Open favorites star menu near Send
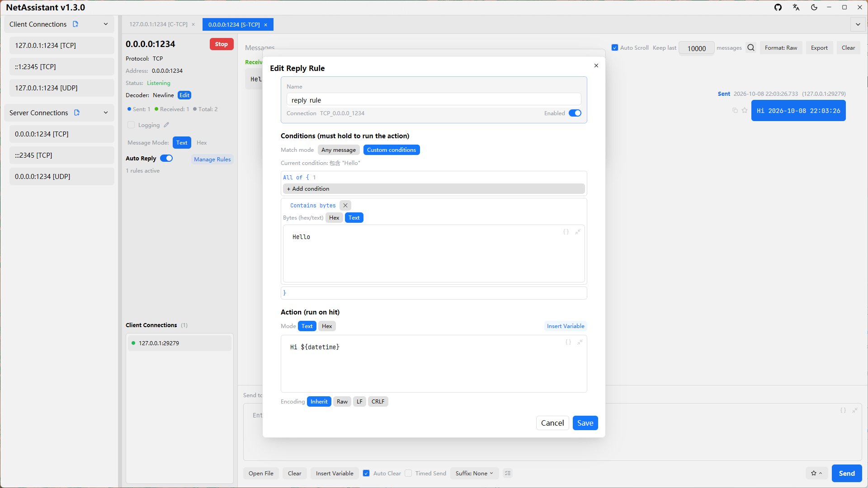 [x=816, y=473]
